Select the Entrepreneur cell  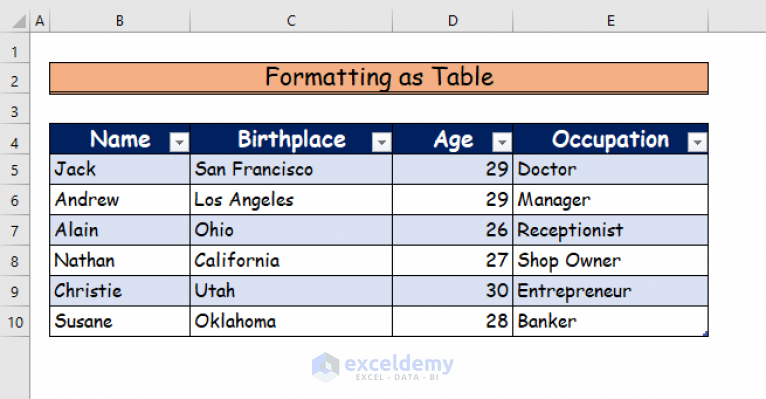tap(611, 291)
